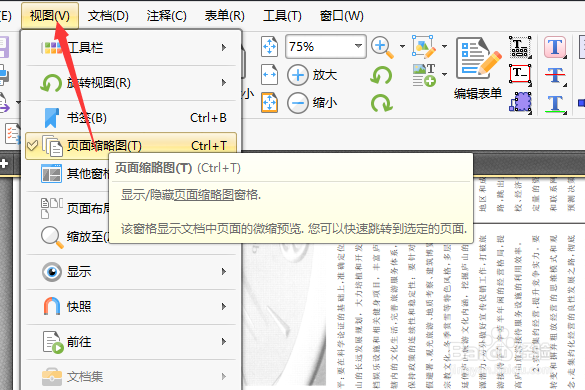Select the underline text T icon

pos(555,103)
